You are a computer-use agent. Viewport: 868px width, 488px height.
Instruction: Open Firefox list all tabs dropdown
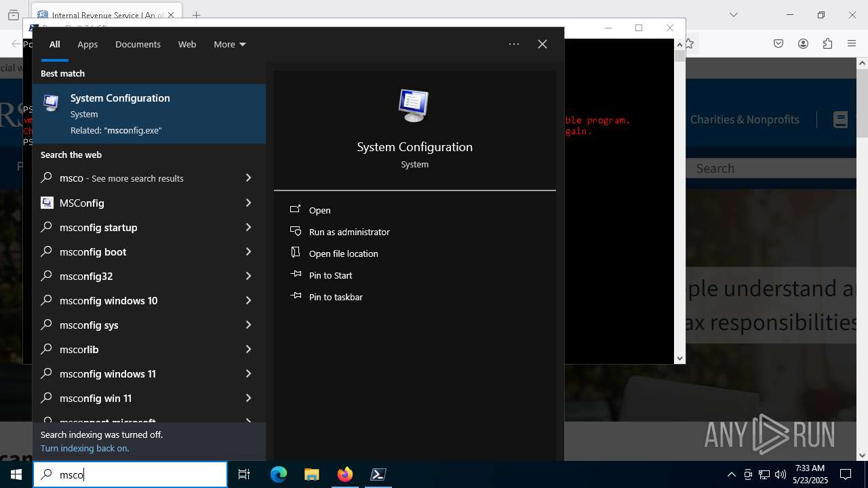pos(733,15)
